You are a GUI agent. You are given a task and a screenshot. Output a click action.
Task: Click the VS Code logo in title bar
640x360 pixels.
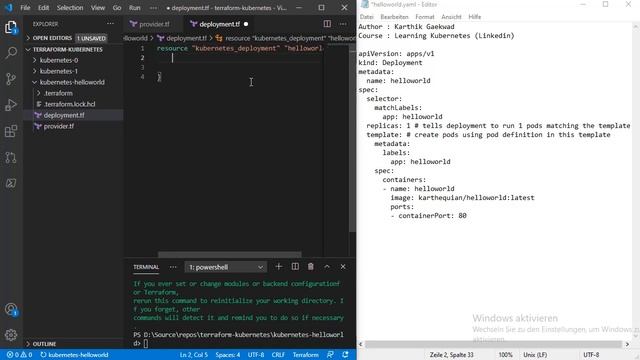click(x=9, y=7)
